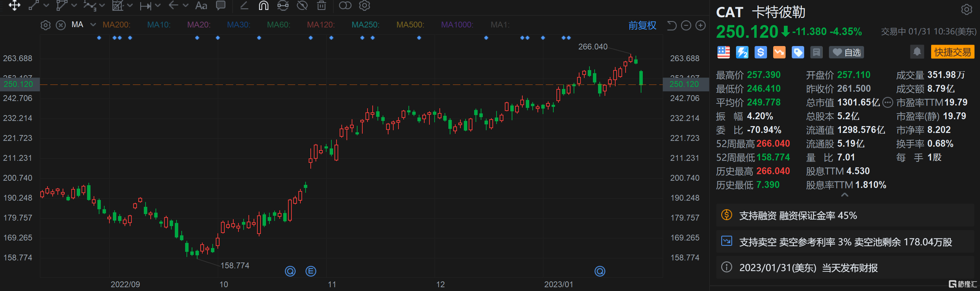Open the MA indicator type dropdown
The width and height of the screenshot is (980, 291).
93,25
